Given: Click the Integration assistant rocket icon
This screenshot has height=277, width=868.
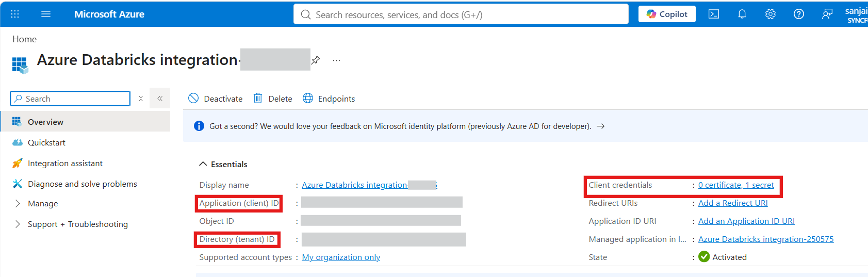Looking at the screenshot, I should 17,163.
